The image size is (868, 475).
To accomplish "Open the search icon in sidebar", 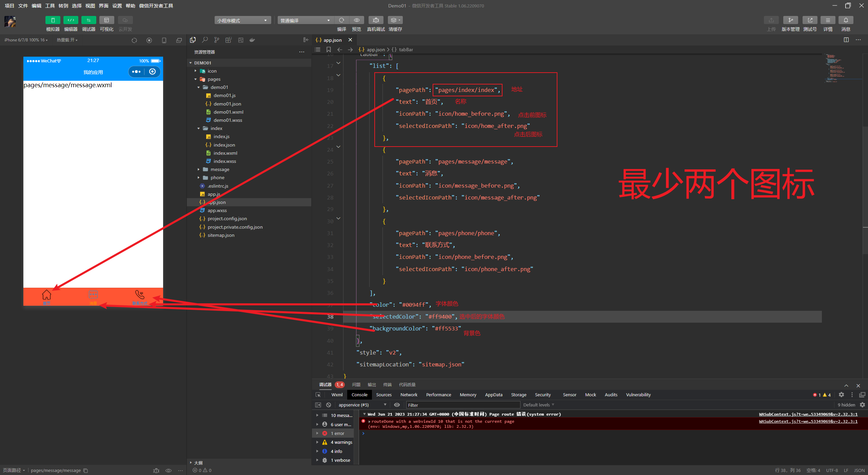I will 205,40.
